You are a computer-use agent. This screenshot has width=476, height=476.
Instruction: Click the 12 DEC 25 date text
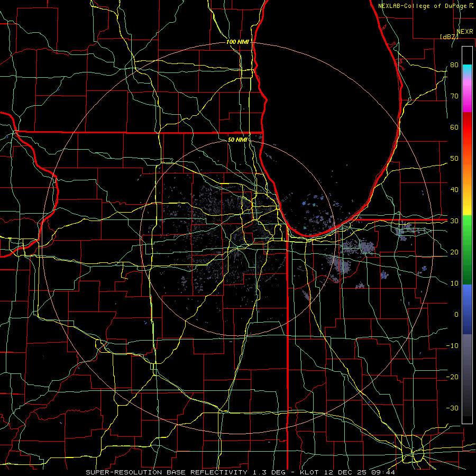pyautogui.click(x=344, y=472)
